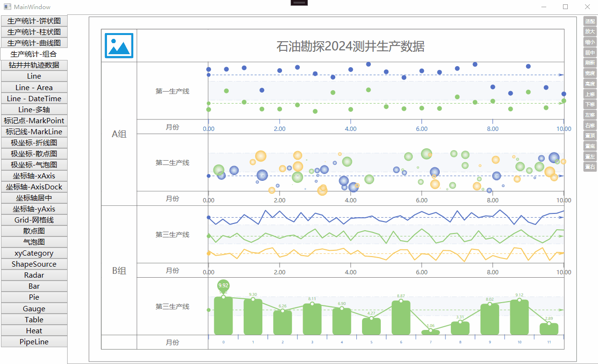This screenshot has width=598, height=364.
Task: Switch to the Radar example
Action: 34,275
